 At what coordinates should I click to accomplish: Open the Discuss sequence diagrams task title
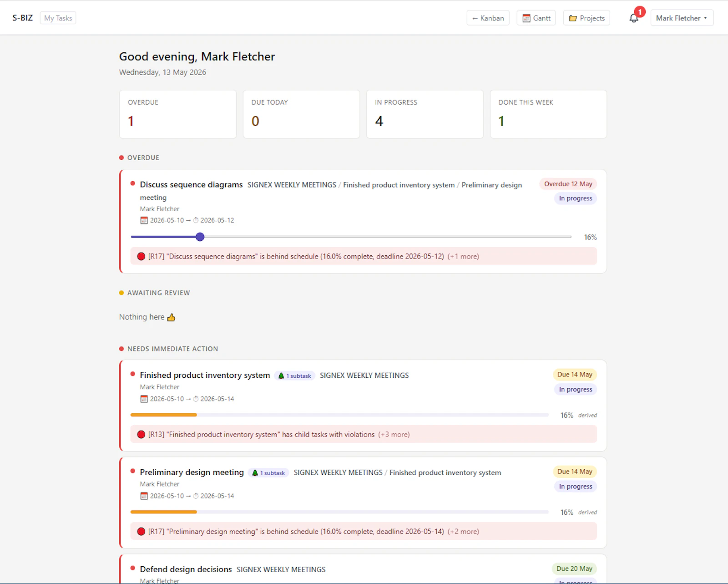click(191, 184)
